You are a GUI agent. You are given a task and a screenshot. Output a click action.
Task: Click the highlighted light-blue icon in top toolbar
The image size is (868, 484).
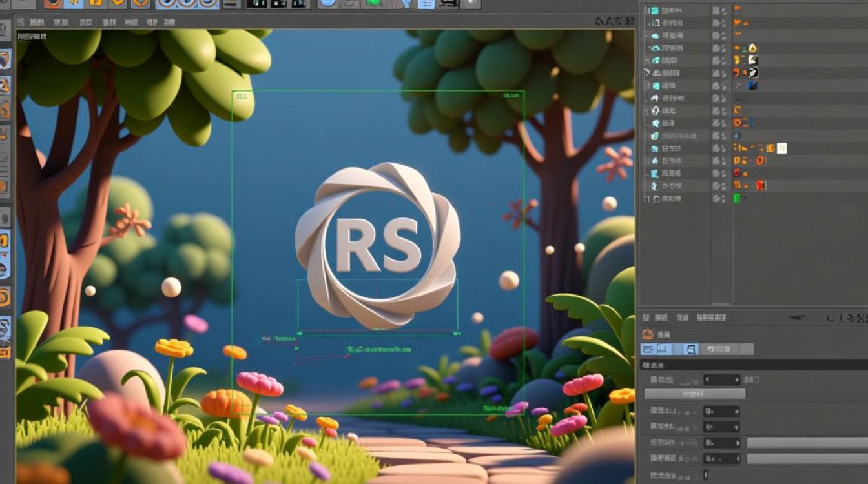pos(426,3)
